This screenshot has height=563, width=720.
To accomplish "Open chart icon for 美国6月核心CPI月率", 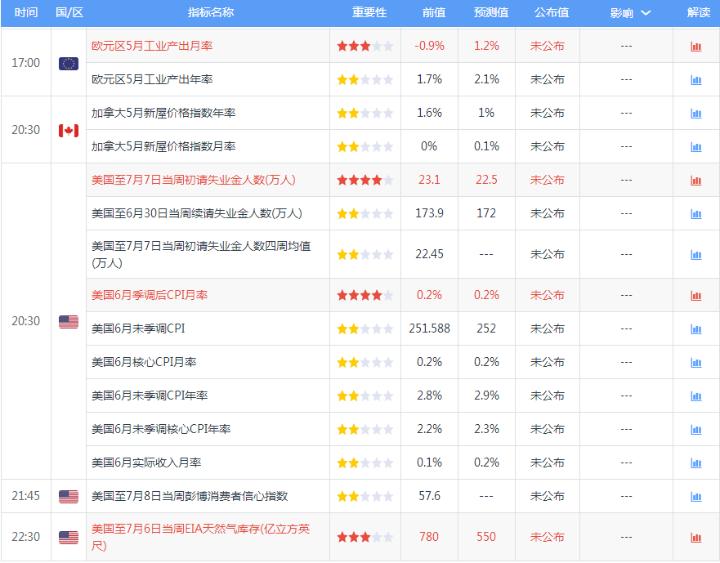I will pyautogui.click(x=696, y=363).
